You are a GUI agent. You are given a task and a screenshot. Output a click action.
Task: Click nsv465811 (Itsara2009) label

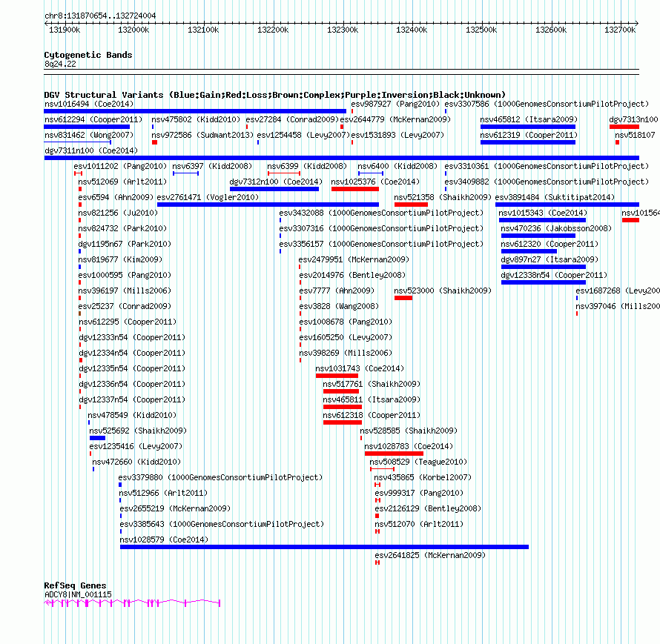click(x=372, y=399)
